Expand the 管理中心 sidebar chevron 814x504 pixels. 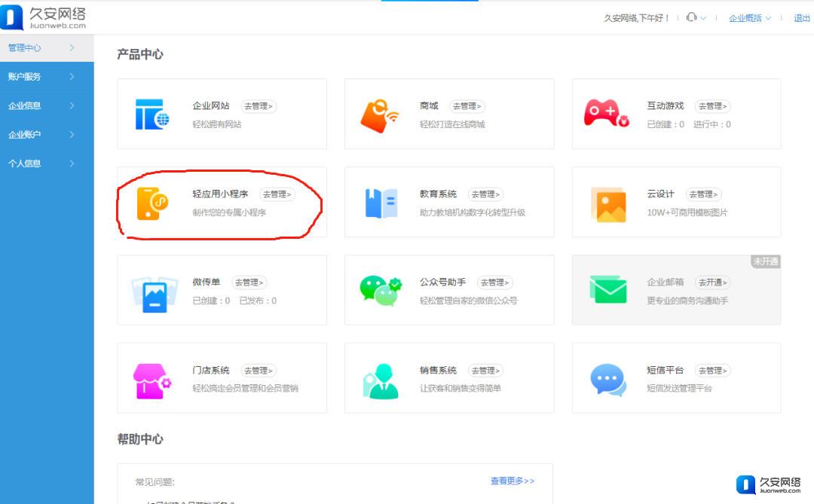[x=72, y=47]
